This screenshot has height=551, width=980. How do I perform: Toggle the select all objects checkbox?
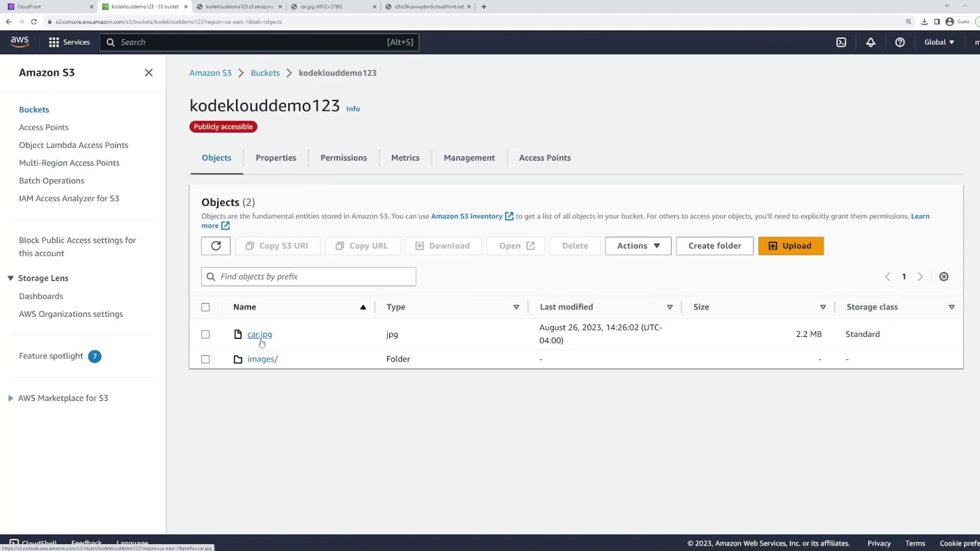point(205,307)
